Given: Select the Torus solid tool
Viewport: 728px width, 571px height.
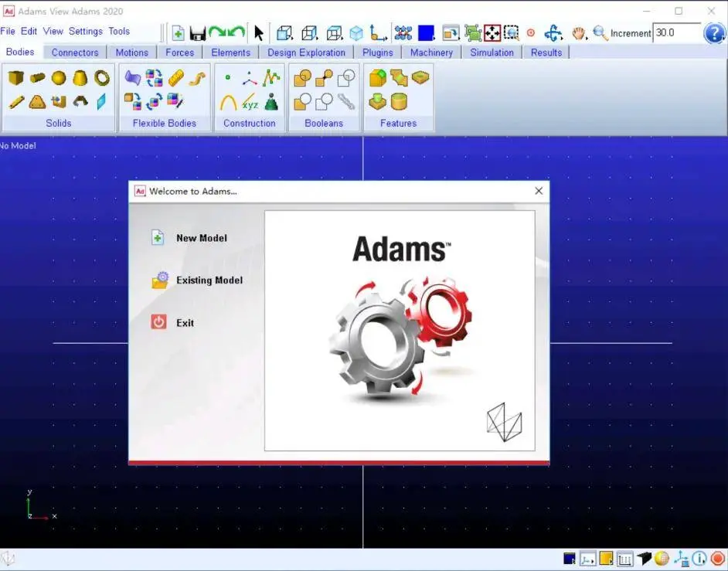Looking at the screenshot, I should point(102,77).
